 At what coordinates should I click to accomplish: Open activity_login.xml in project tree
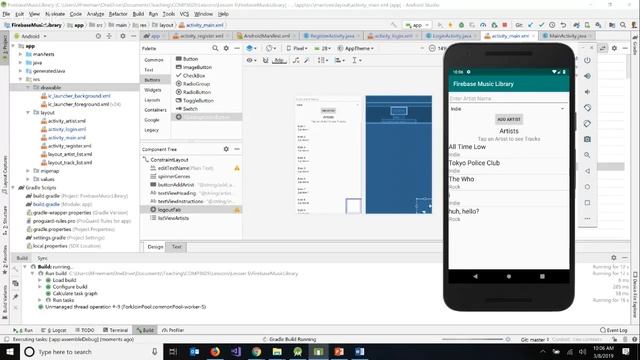point(67,129)
